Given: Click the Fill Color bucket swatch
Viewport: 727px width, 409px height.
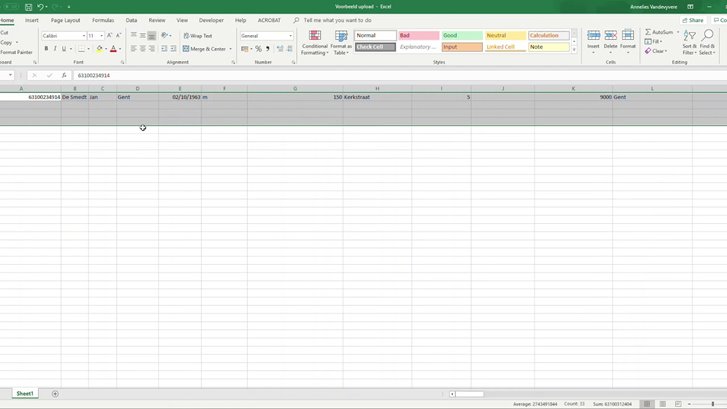Looking at the screenshot, I should coord(99,48).
